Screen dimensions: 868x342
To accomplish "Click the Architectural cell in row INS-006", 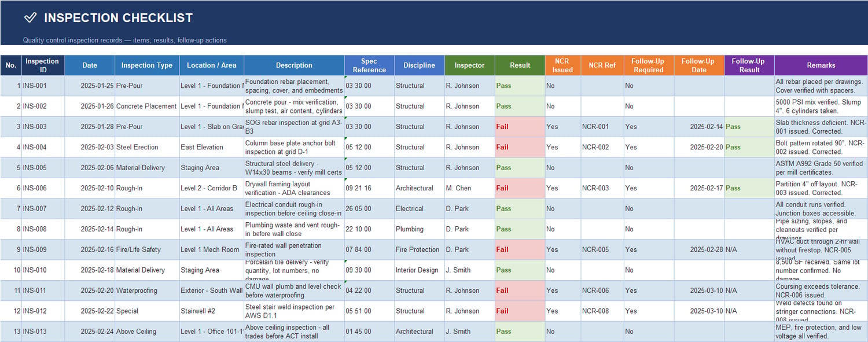I will 420,188.
